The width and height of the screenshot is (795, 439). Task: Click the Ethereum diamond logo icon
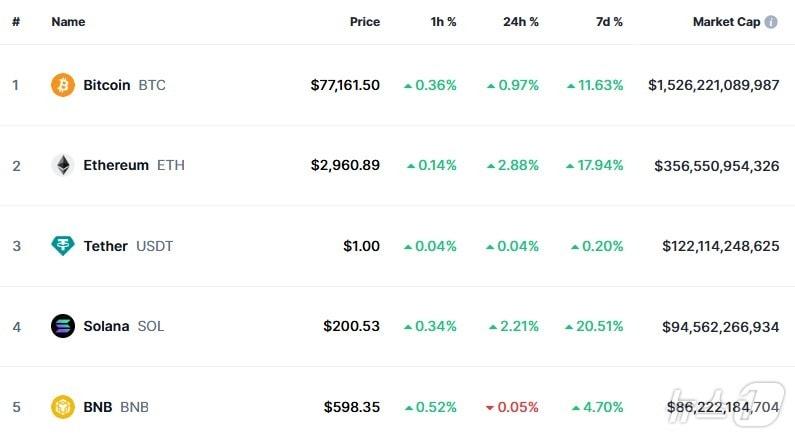pos(63,165)
